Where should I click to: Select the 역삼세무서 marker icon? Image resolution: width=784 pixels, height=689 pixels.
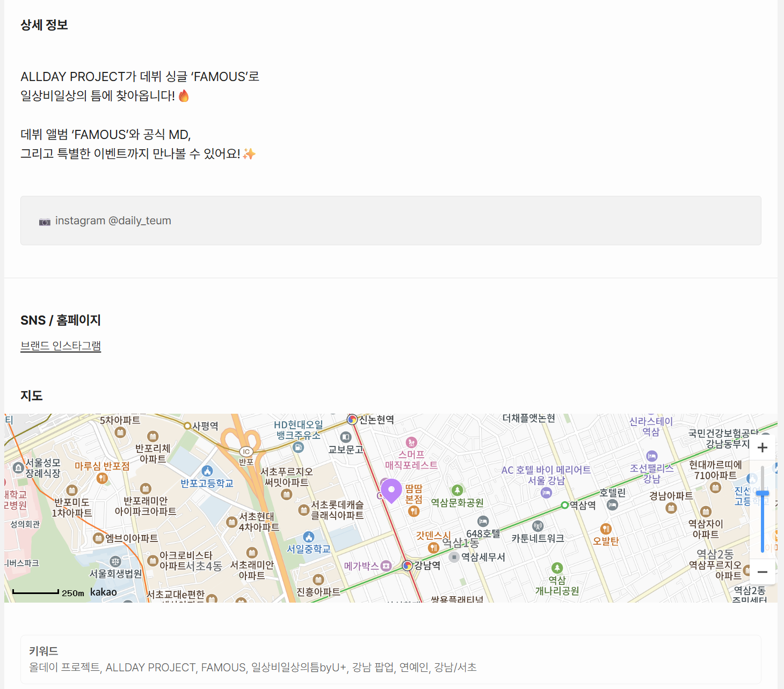pos(454,557)
